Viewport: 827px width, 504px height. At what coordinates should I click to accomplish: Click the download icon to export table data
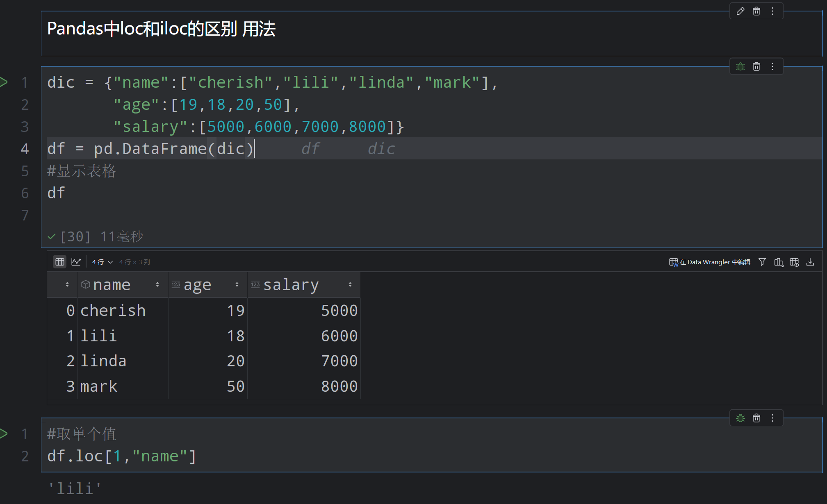click(811, 262)
